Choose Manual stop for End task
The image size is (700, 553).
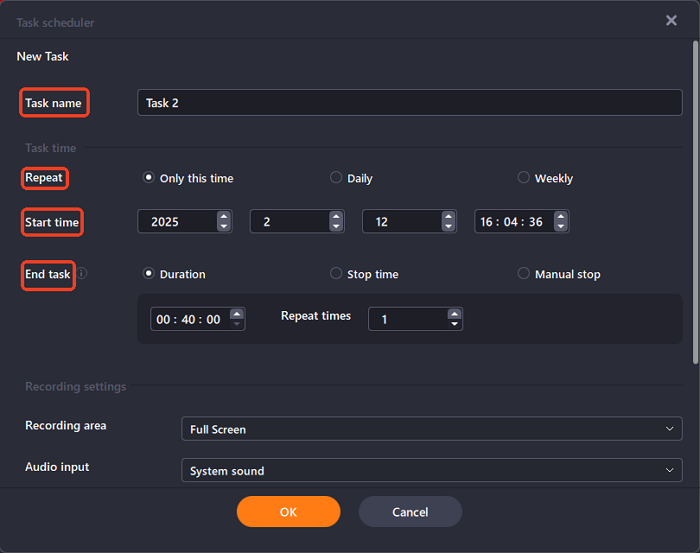click(x=523, y=274)
